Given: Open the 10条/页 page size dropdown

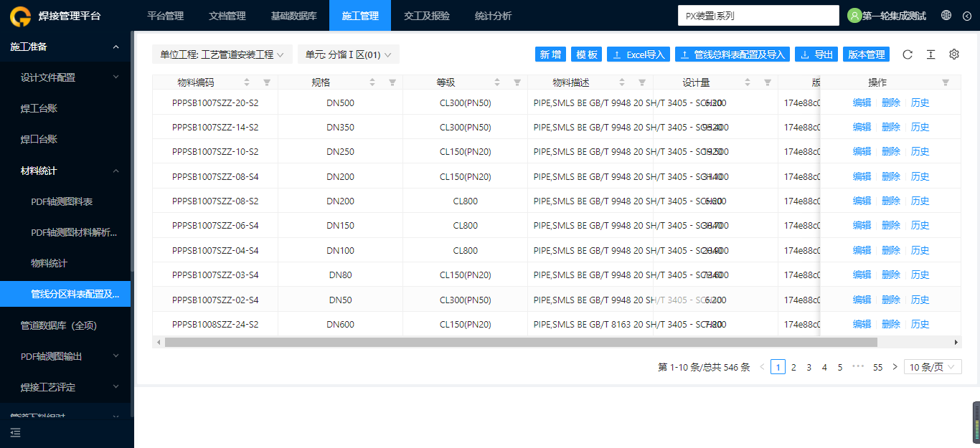Looking at the screenshot, I should coord(933,367).
